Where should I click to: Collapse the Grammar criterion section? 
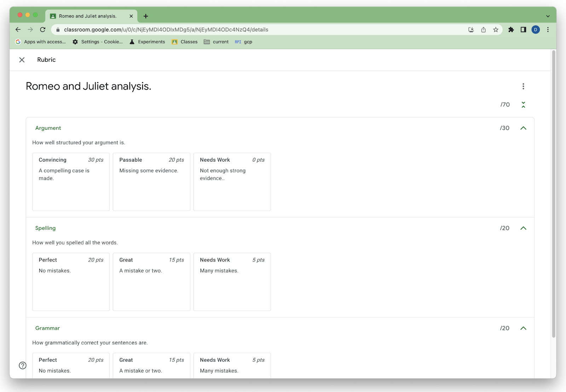(524, 328)
